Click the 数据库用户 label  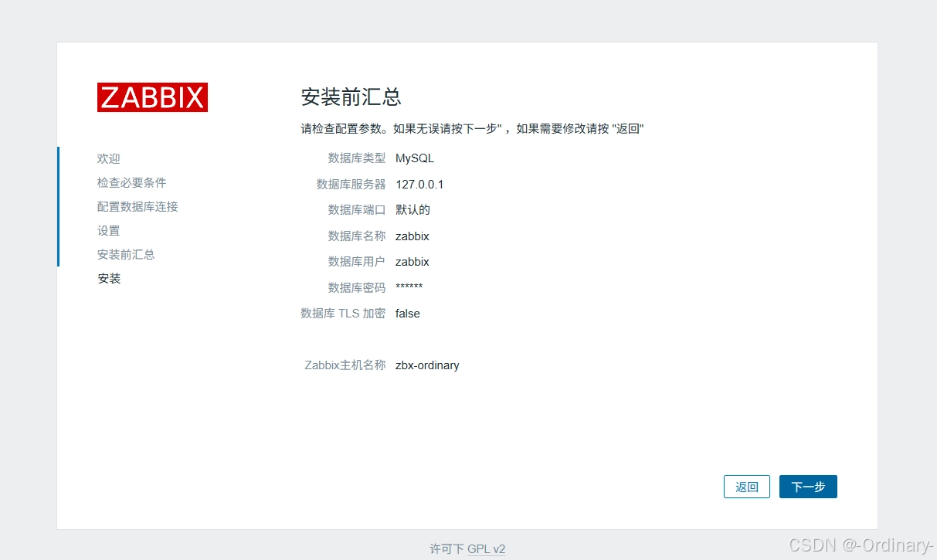357,262
